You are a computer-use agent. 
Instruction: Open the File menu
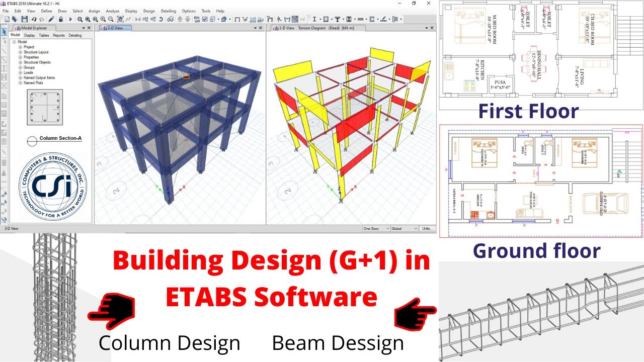[x=5, y=11]
